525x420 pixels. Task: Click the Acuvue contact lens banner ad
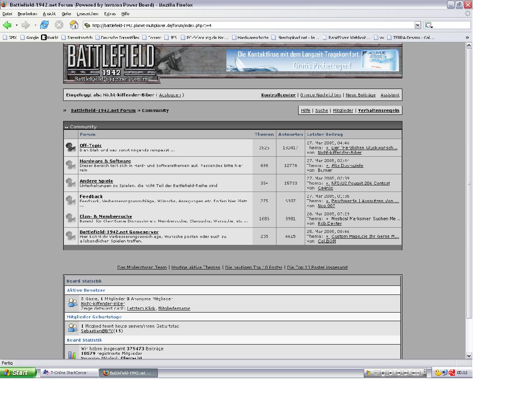point(313,60)
